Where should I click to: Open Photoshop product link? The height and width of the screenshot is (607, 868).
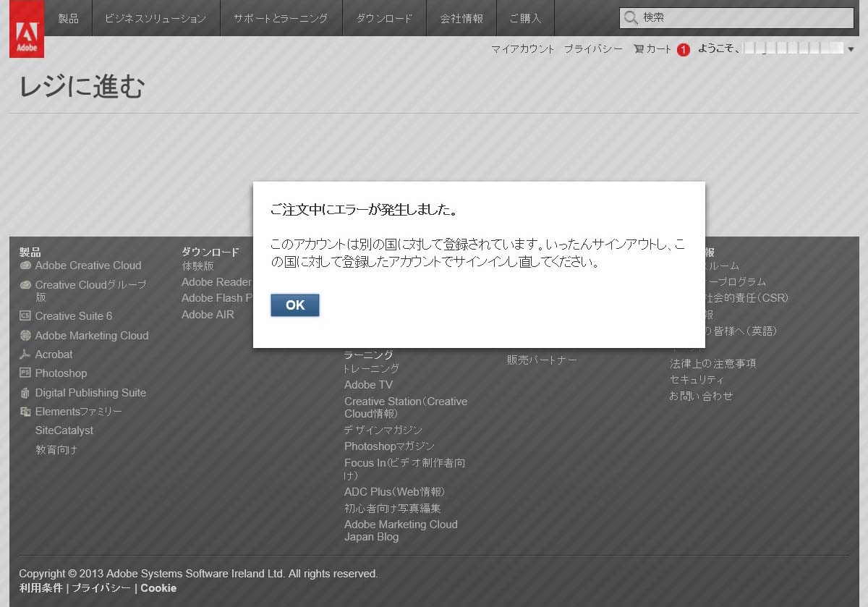pyautogui.click(x=61, y=373)
